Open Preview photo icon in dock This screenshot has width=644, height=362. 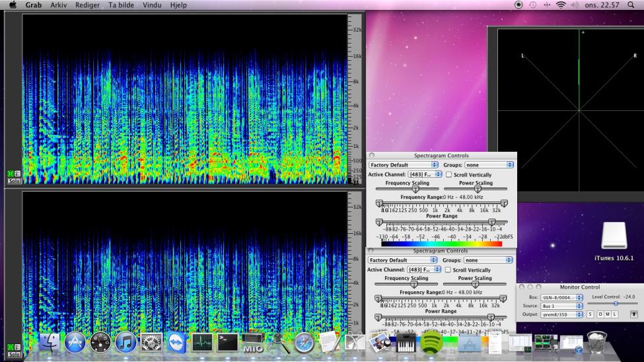(380, 343)
